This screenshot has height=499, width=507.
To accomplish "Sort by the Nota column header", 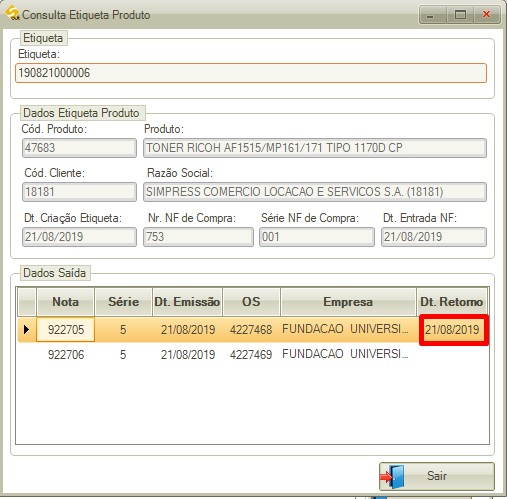I will point(65,302).
